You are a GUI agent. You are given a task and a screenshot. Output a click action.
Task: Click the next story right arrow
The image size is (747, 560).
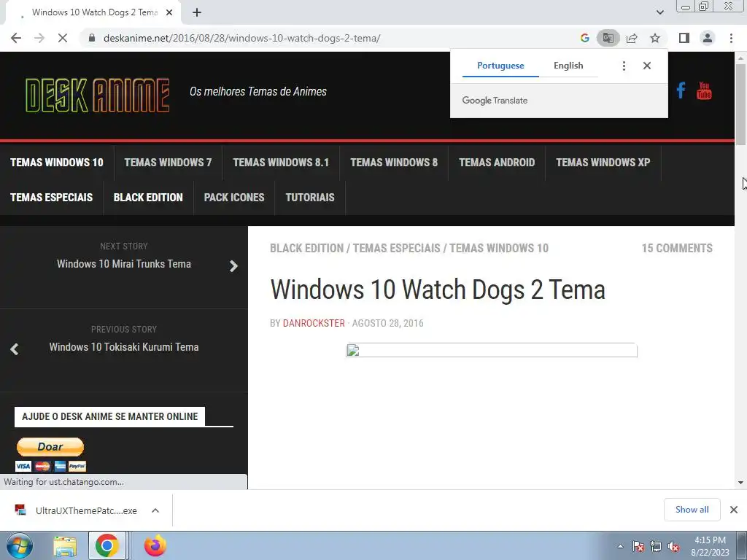click(233, 265)
